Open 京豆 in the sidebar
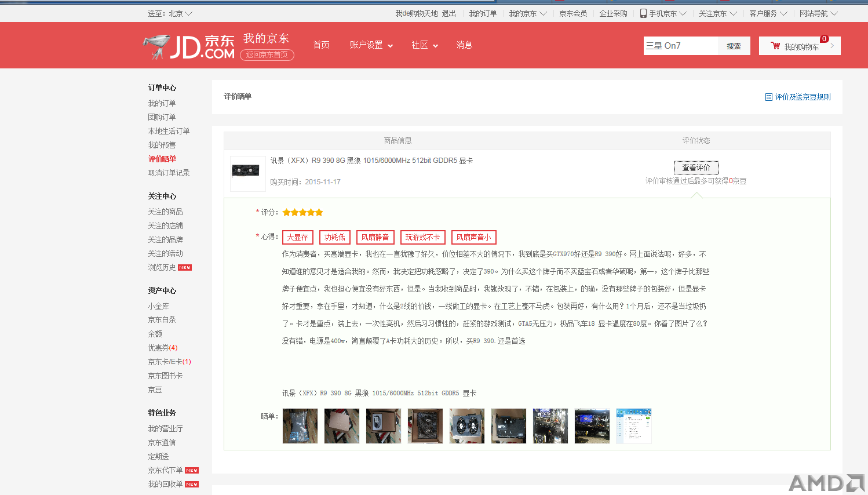The height and width of the screenshot is (495, 868). pos(155,390)
